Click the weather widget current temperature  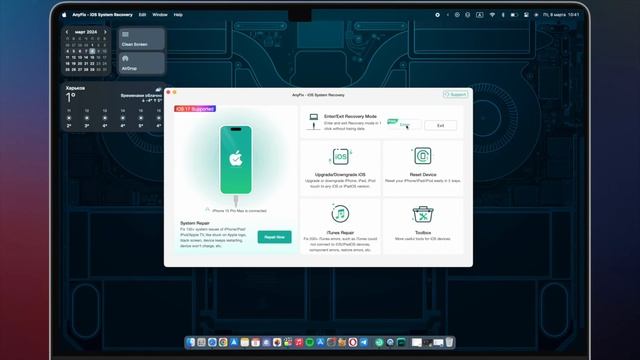coord(71,98)
